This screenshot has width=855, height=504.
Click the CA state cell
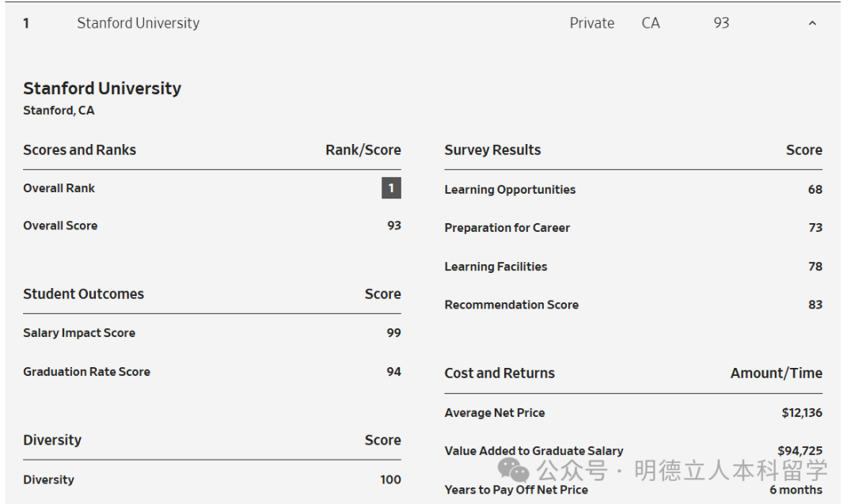click(650, 24)
